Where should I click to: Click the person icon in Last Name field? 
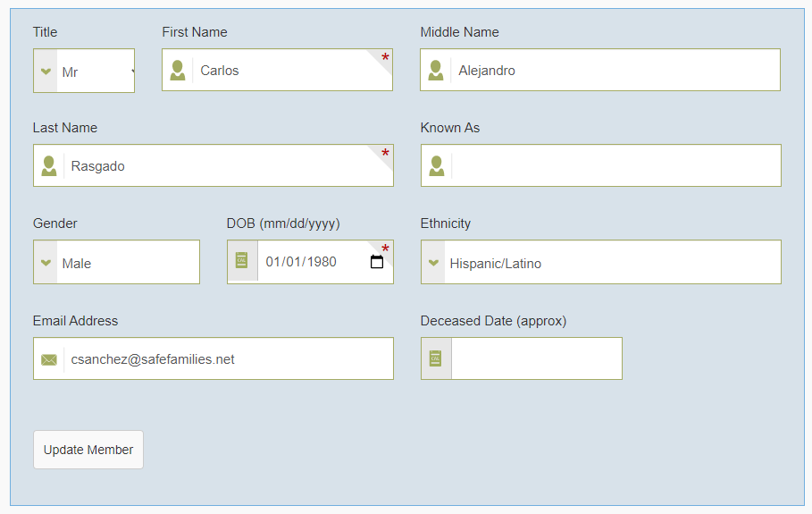[48, 165]
